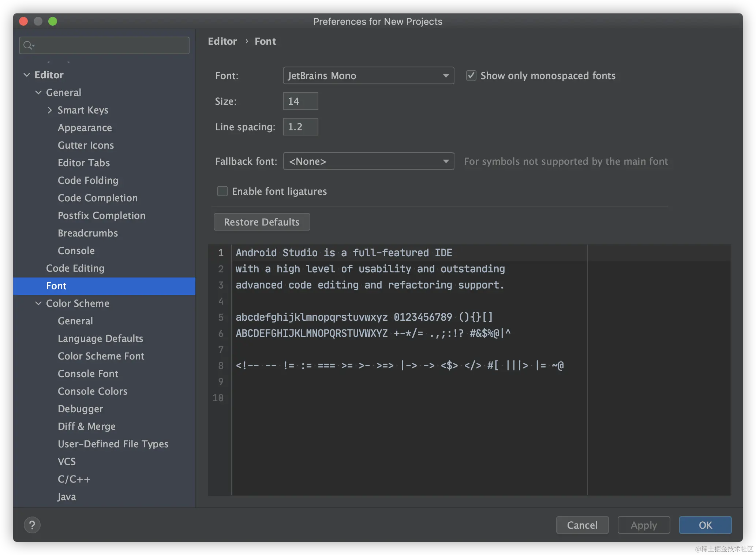
Task: Click the breadcrumb arrow between Editor and Font
Action: point(247,41)
